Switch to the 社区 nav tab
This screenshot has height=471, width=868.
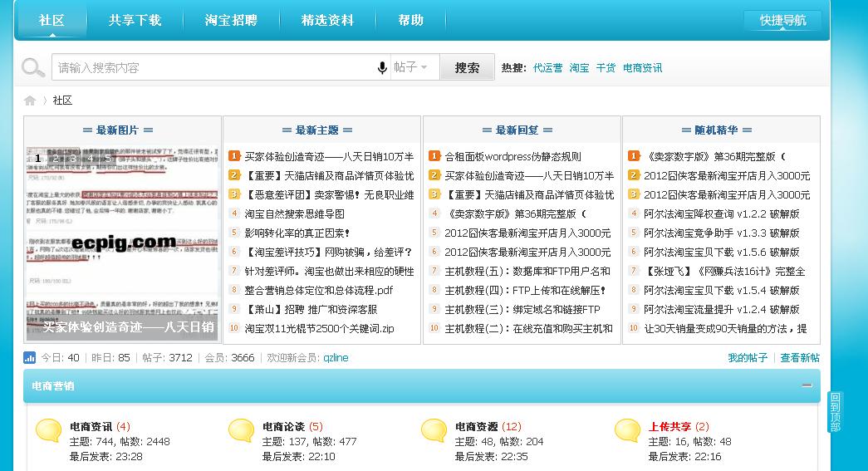click(52, 21)
